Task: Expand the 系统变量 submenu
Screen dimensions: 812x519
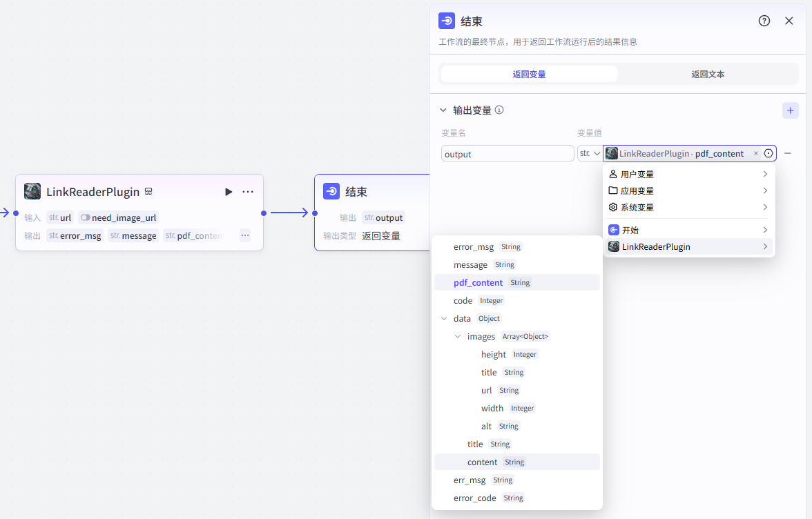Action: 688,207
